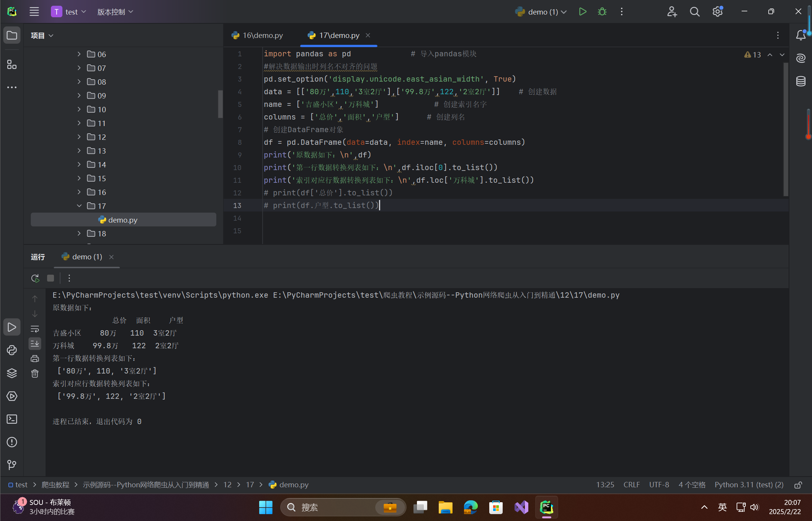This screenshot has width=812, height=521.
Task: Click Python 3.11 (test) interpreter selector
Action: pyautogui.click(x=749, y=485)
